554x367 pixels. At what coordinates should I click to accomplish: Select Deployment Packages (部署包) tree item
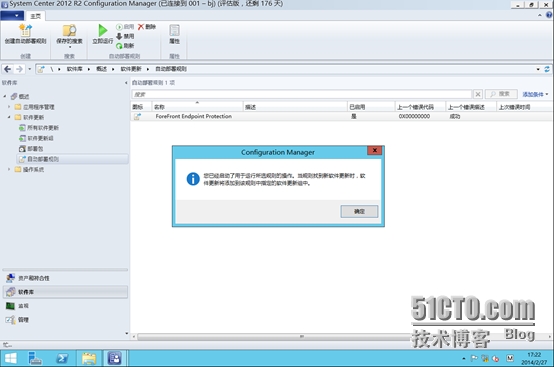tap(35, 148)
